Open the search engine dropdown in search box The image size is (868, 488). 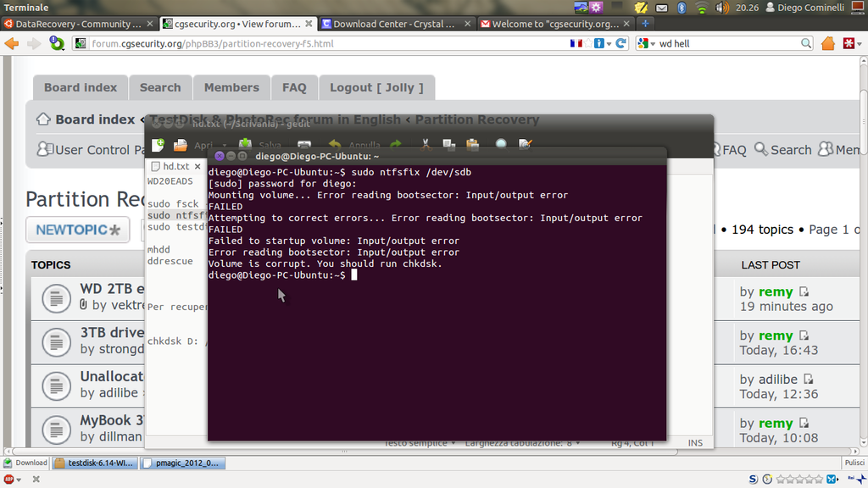646,42
